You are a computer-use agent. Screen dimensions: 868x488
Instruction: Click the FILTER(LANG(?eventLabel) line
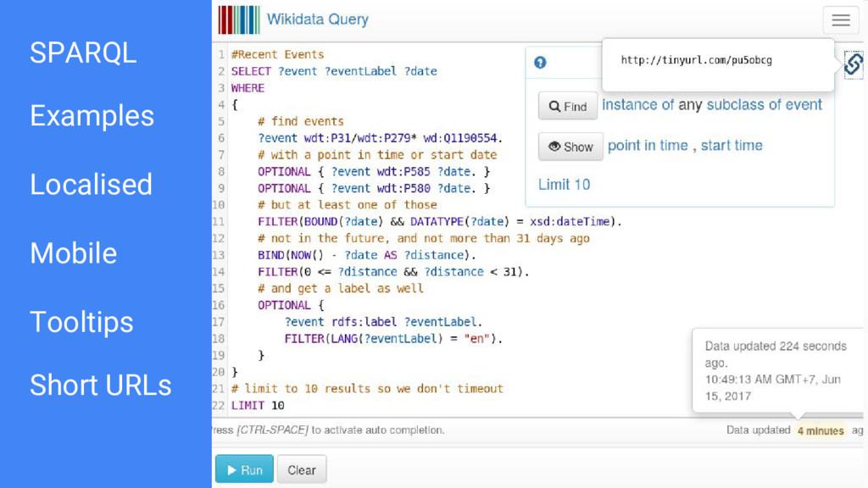coord(393,339)
